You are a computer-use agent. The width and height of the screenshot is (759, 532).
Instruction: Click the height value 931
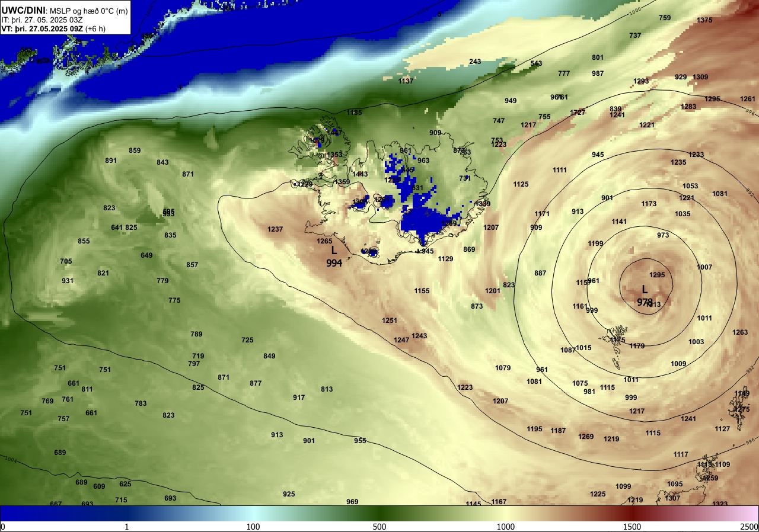68,281
